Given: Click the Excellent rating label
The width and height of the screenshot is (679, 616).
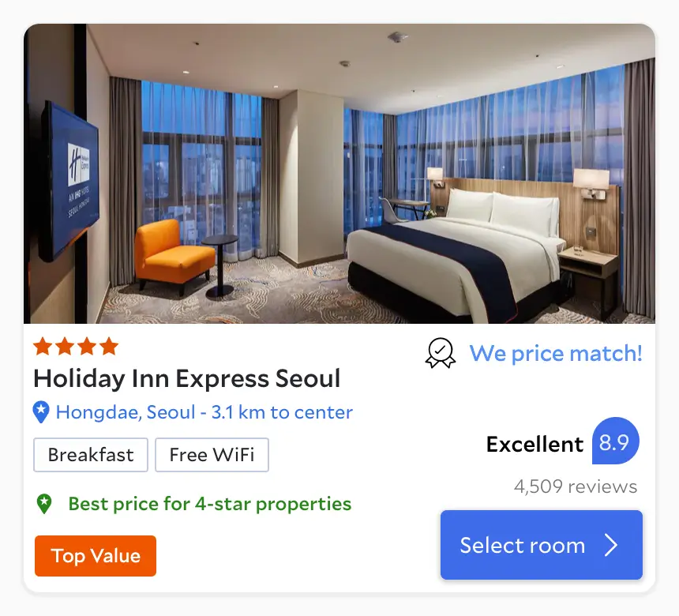Looking at the screenshot, I should coord(535,444).
